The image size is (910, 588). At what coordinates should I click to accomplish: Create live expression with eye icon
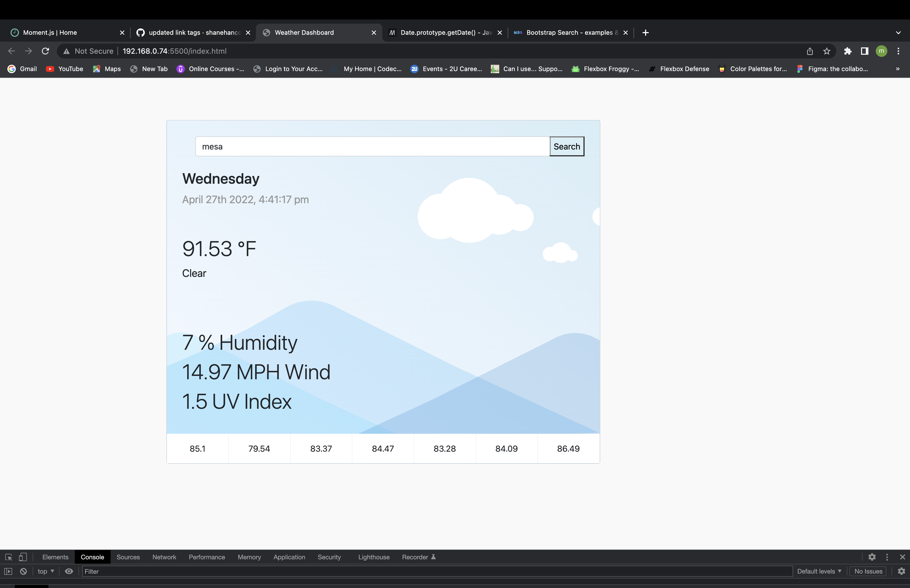pyautogui.click(x=69, y=571)
